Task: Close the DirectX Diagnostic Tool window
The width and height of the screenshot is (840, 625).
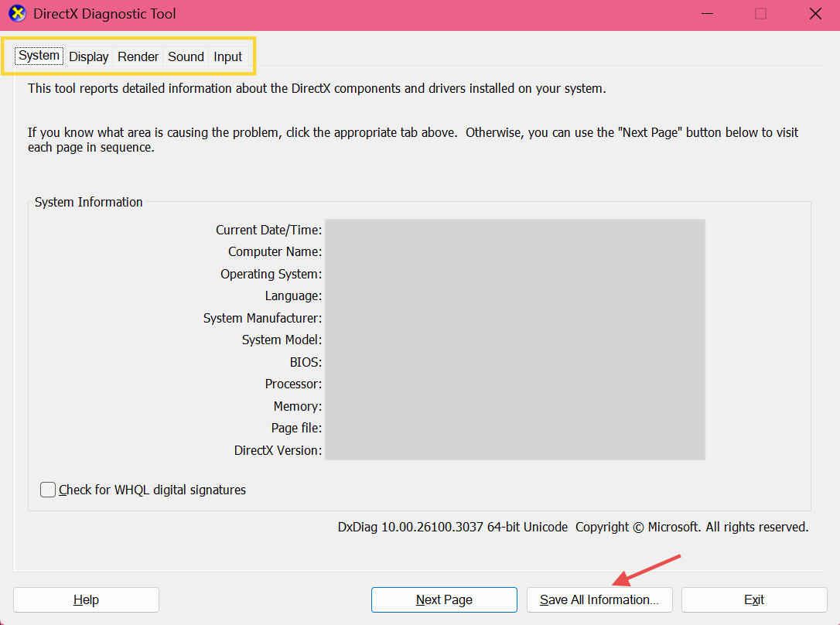Action: click(x=815, y=14)
